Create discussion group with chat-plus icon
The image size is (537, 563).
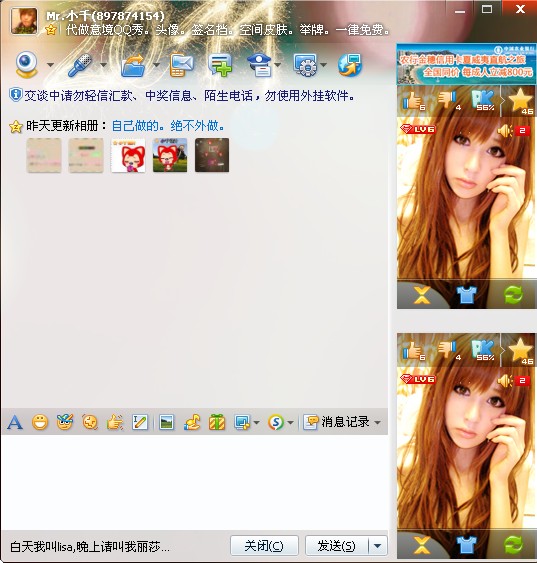[x=220, y=65]
